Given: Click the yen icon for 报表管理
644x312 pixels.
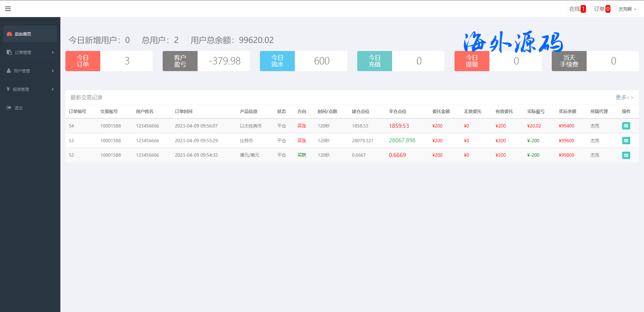Looking at the screenshot, I should 8,89.
